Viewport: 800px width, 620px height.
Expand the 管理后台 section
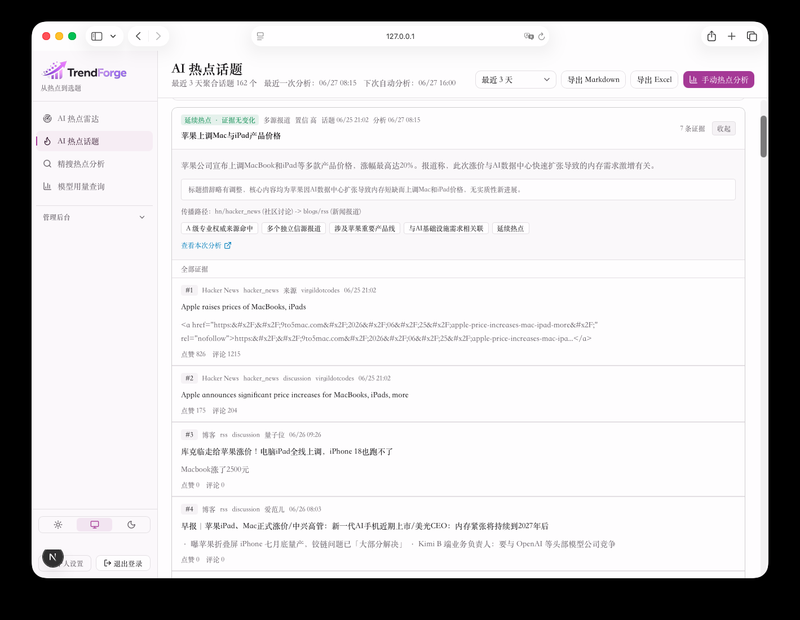94,217
